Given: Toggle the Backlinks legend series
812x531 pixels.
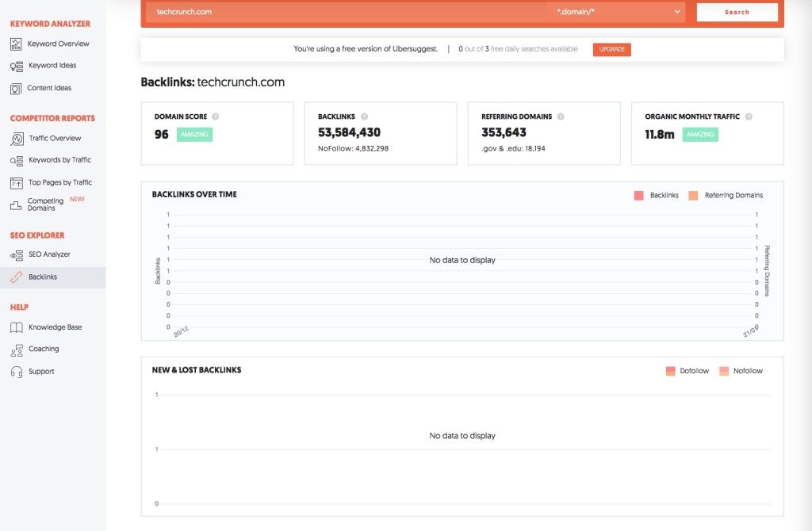Looking at the screenshot, I should 657,195.
